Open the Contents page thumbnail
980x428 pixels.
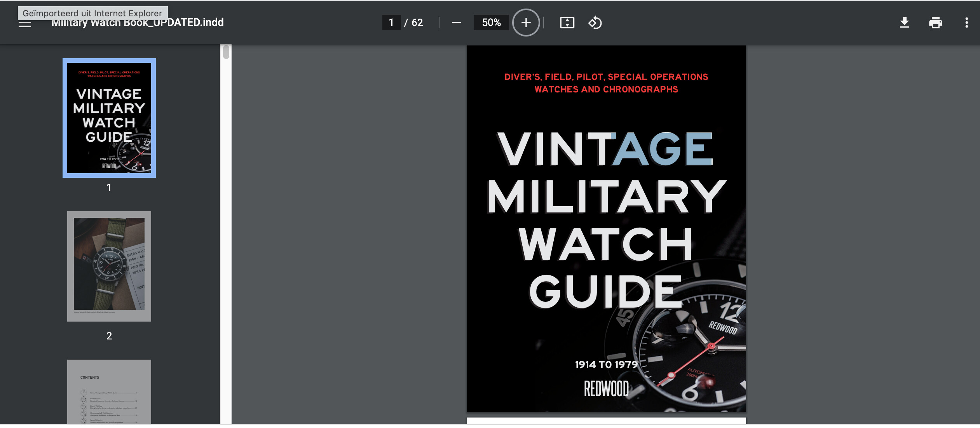point(109,392)
